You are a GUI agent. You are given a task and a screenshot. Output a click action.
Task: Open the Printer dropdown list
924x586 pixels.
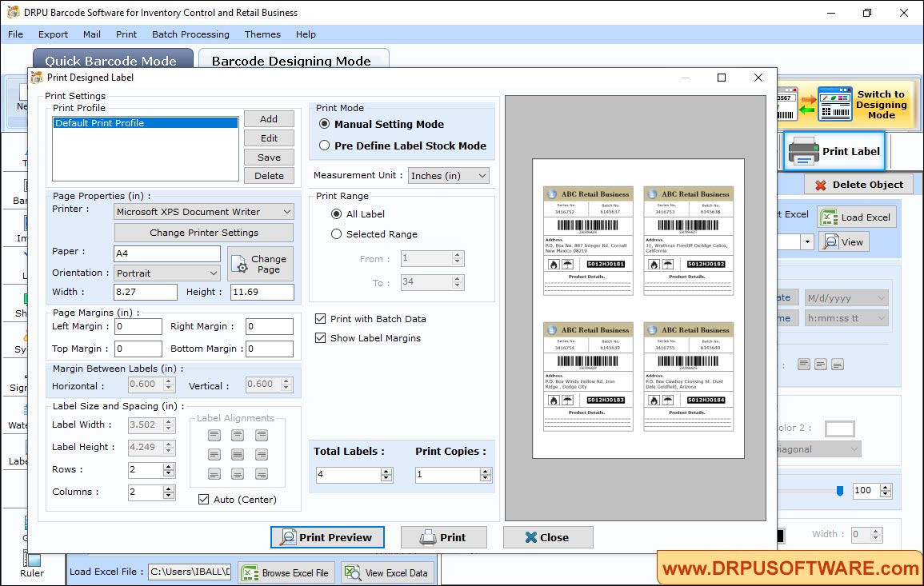pyautogui.click(x=204, y=211)
